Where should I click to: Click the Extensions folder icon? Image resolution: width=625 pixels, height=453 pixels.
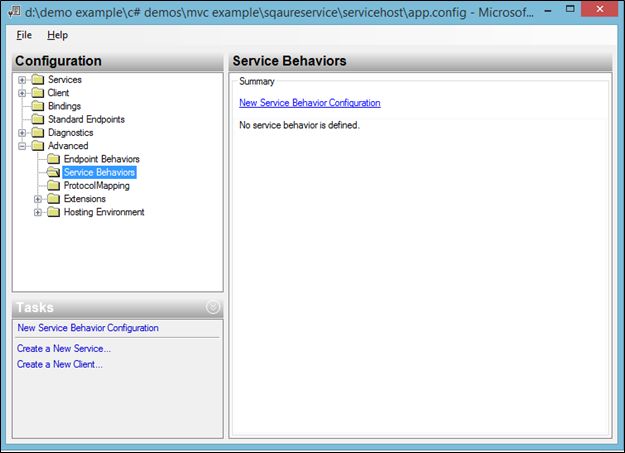point(53,199)
